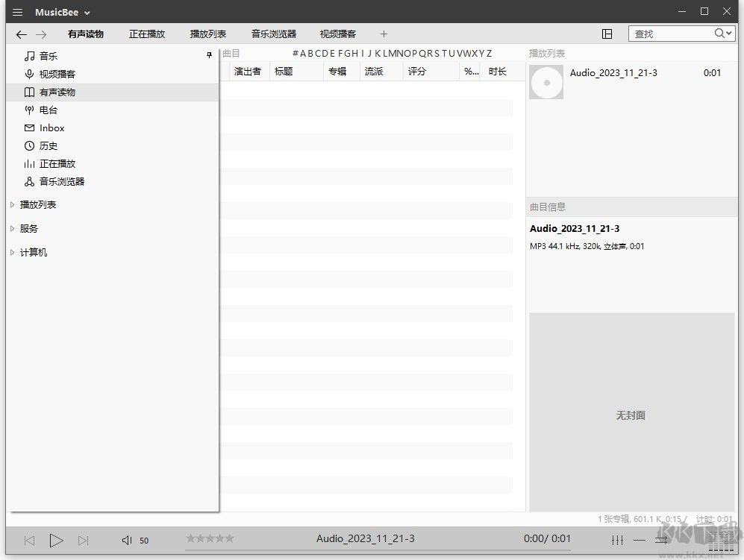Click the pin icon on the sidebar
Image resolution: width=744 pixels, height=560 pixels.
[210, 55]
